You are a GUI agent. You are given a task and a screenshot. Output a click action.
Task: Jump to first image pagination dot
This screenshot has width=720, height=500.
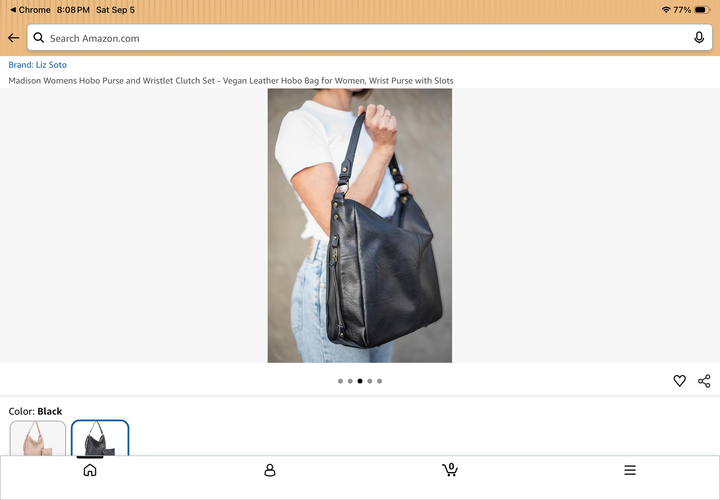(340, 381)
